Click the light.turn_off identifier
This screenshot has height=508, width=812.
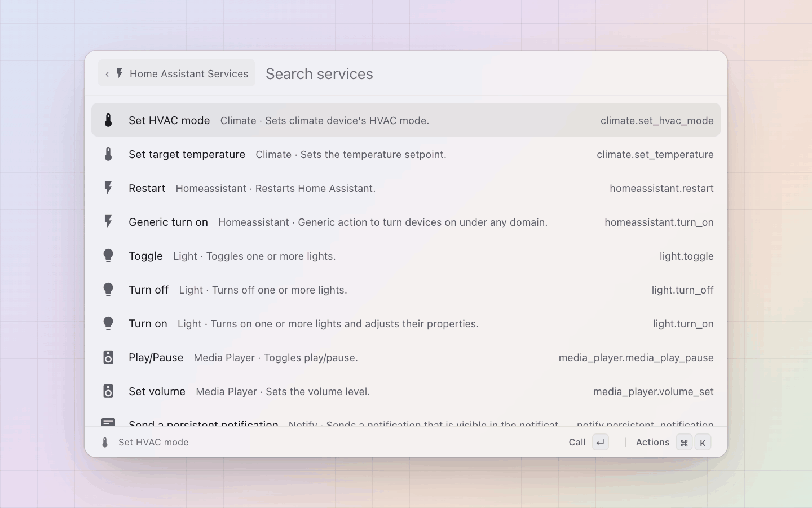pyautogui.click(x=683, y=290)
